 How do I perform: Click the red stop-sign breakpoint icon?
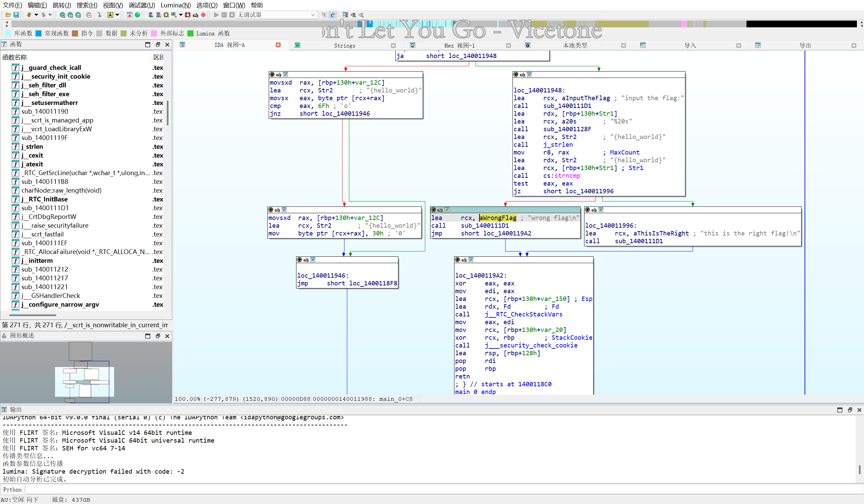click(x=203, y=15)
